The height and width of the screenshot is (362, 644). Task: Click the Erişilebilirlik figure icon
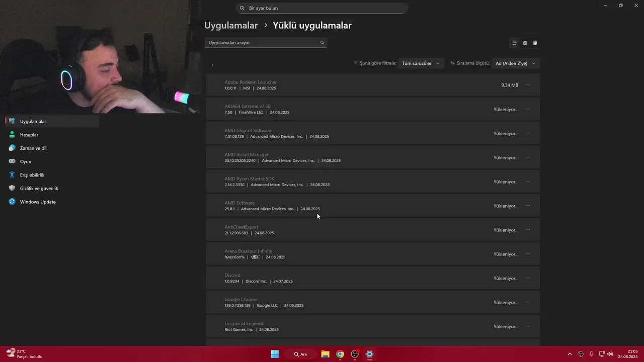pyautogui.click(x=12, y=175)
